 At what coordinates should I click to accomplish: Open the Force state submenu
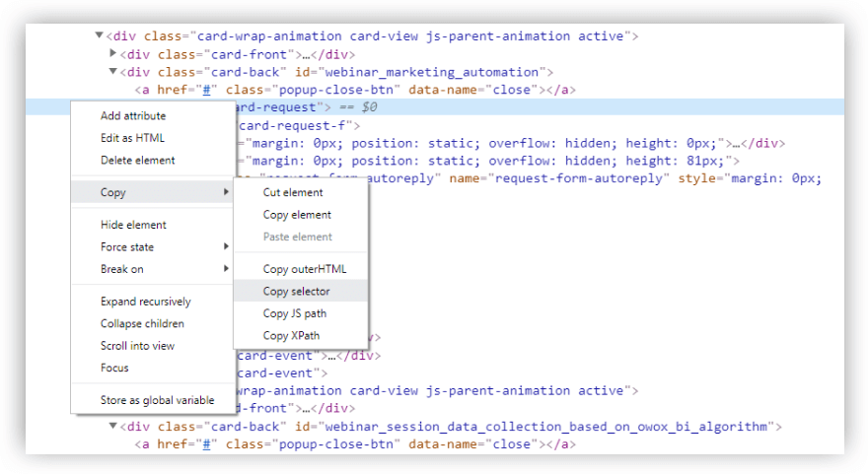(127, 247)
